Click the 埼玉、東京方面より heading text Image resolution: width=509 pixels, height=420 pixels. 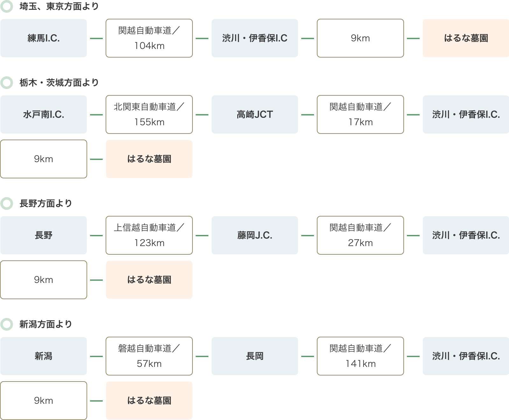coord(59,6)
